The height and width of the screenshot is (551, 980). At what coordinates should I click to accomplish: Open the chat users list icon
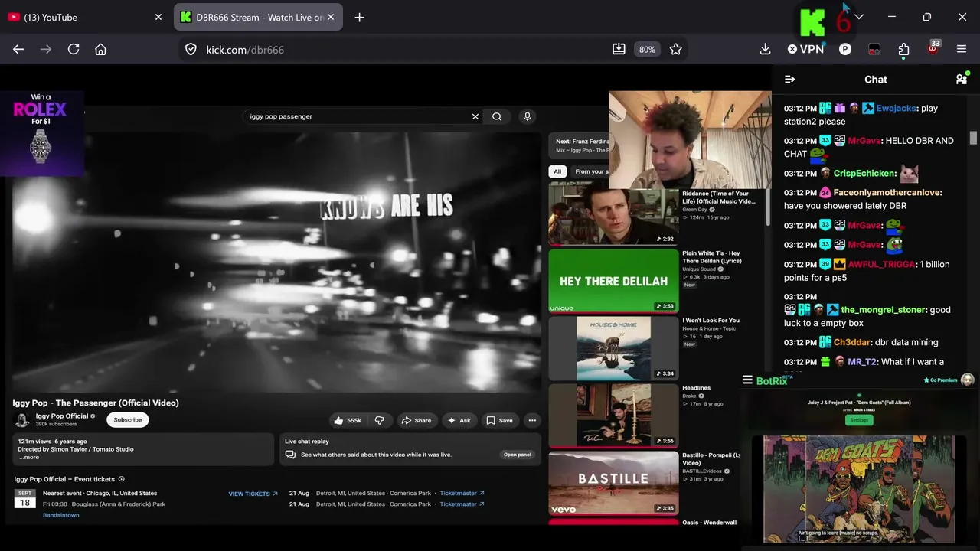click(x=962, y=79)
